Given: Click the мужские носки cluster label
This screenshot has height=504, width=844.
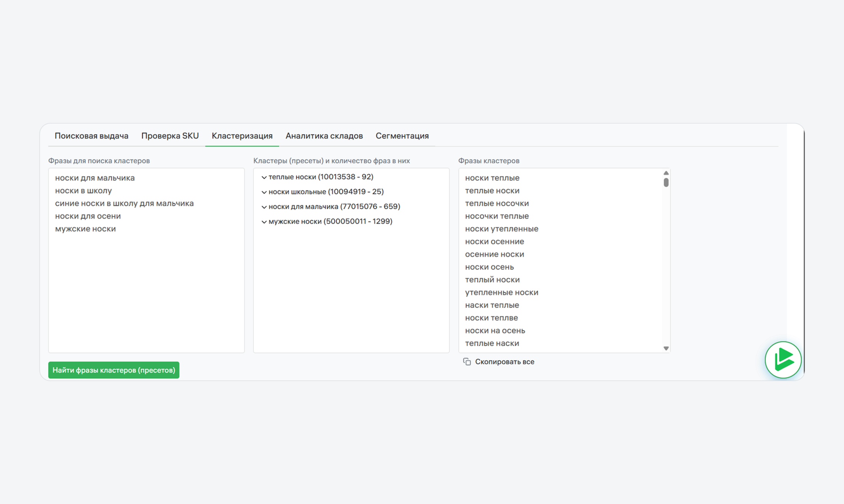Looking at the screenshot, I should click(x=331, y=221).
